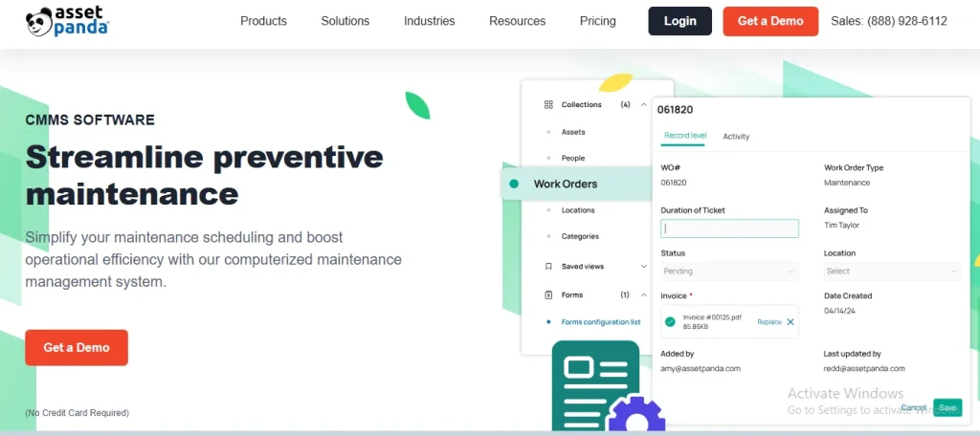Click the Work Orders green dot marker
980x436 pixels.
pos(514,184)
